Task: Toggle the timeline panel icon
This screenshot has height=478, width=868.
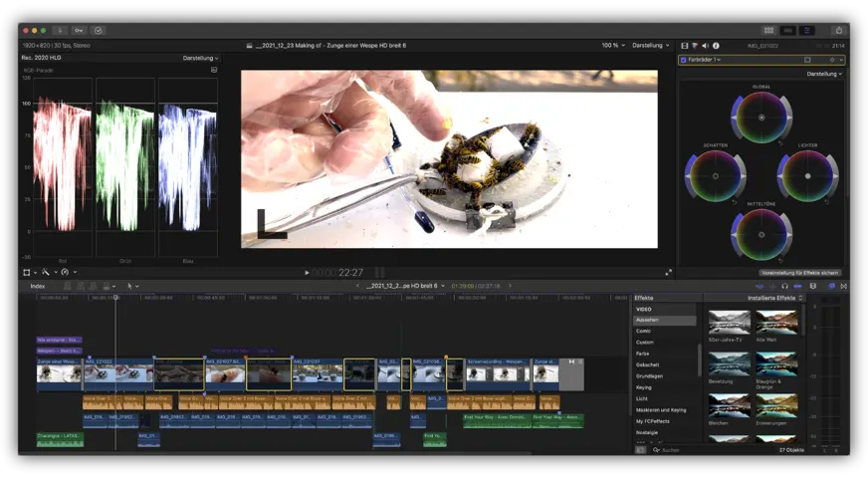Action: point(788,31)
